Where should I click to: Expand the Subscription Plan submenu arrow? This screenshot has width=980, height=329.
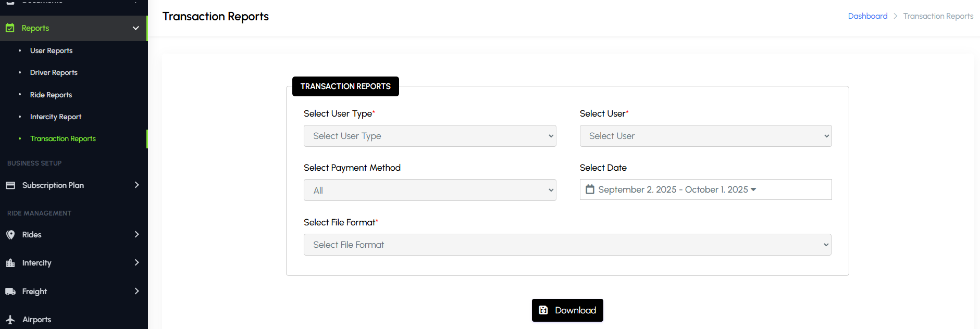pos(137,185)
